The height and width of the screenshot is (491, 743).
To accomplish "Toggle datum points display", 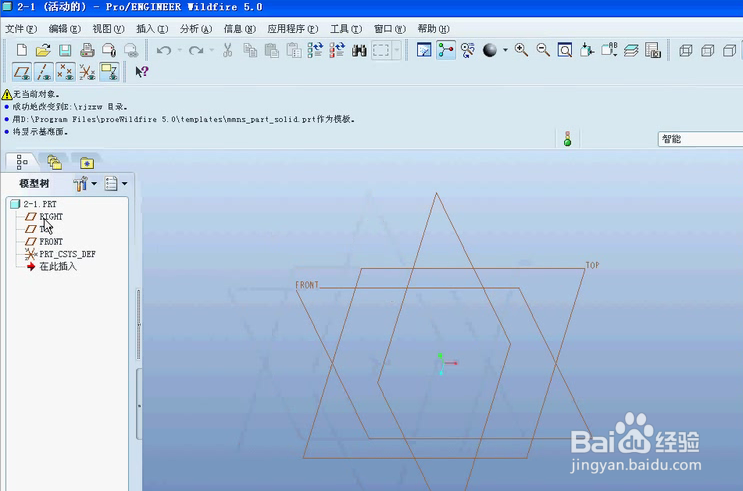I will point(65,72).
